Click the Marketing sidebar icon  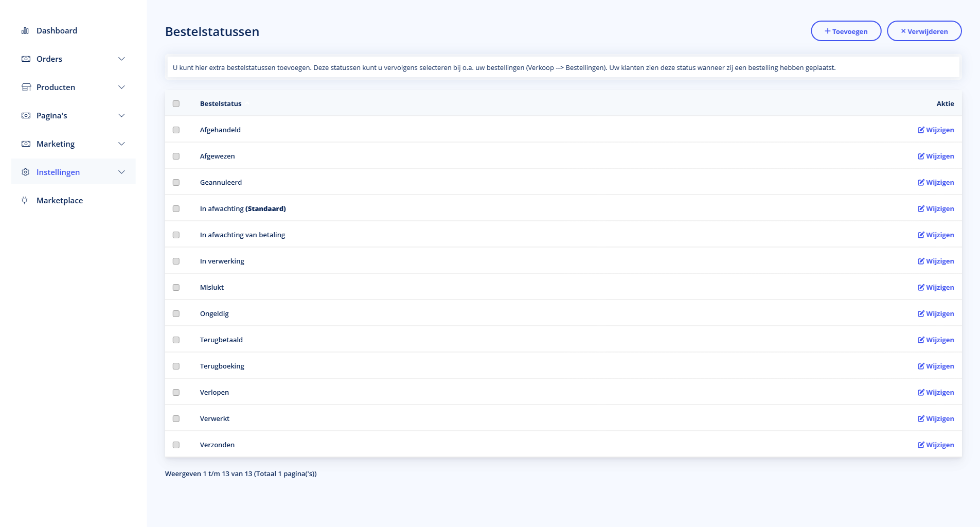click(26, 144)
